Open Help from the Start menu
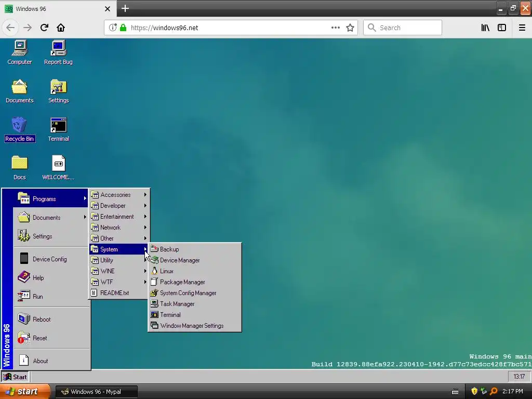Viewport: 532px width, 399px height. click(x=51, y=277)
